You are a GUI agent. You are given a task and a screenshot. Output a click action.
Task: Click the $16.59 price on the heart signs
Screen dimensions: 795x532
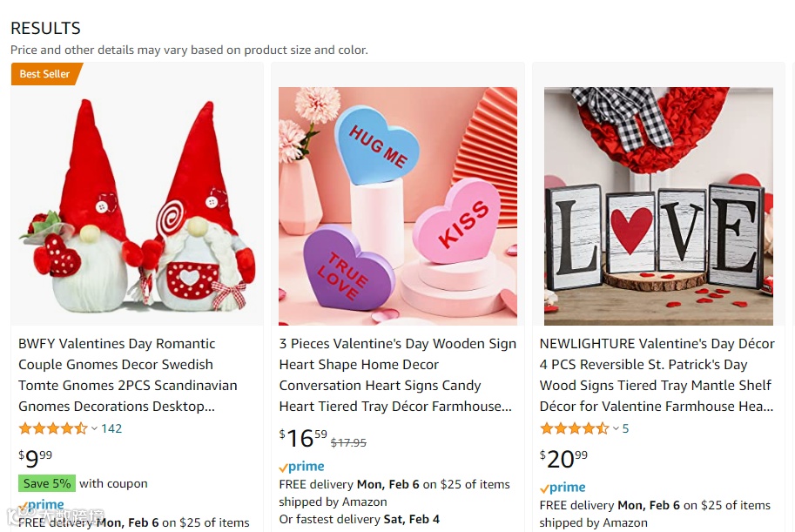[303, 437]
